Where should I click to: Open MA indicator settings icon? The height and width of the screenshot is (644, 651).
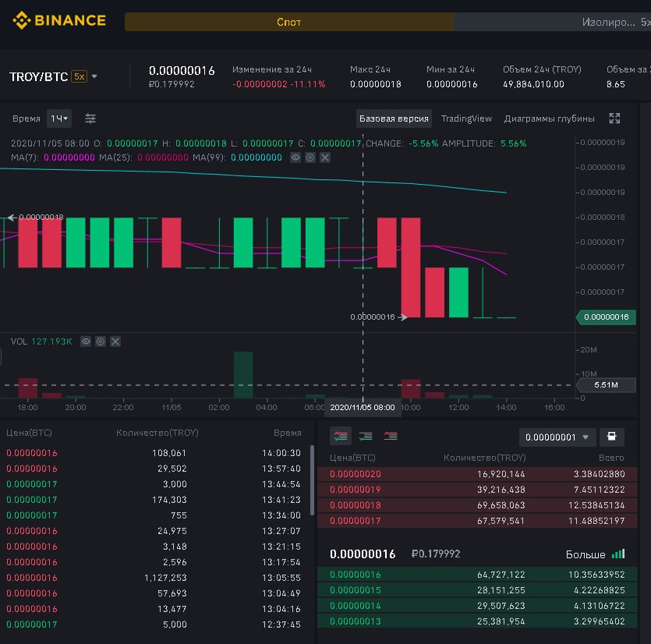point(310,157)
